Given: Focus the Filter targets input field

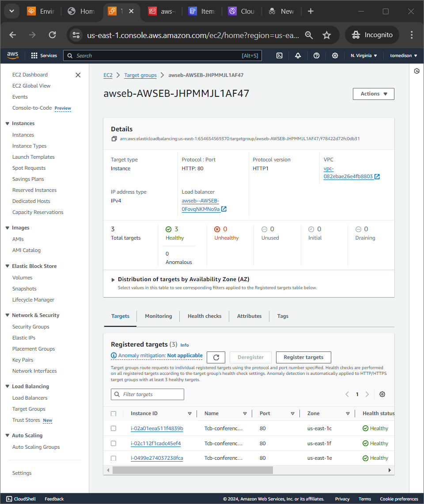Looking at the screenshot, I should (148, 394).
